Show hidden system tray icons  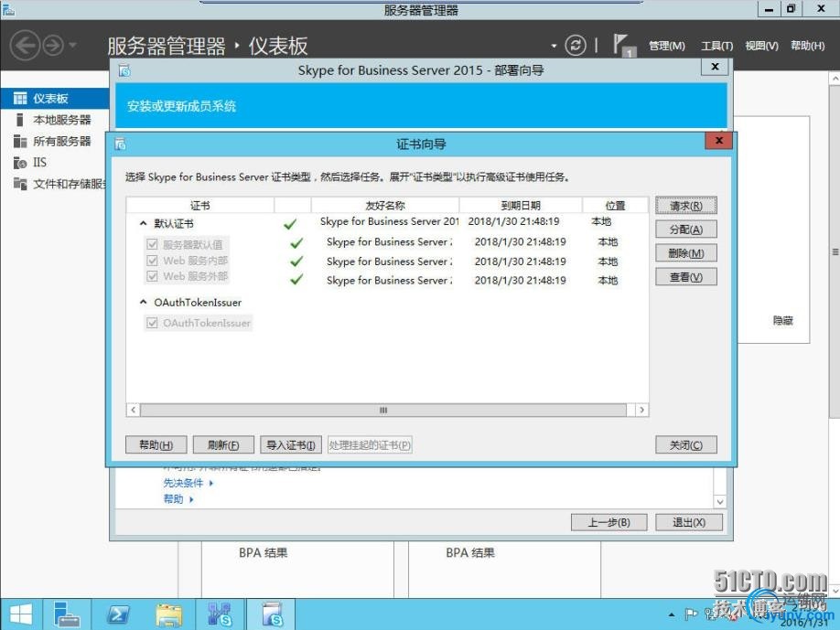coord(672,615)
